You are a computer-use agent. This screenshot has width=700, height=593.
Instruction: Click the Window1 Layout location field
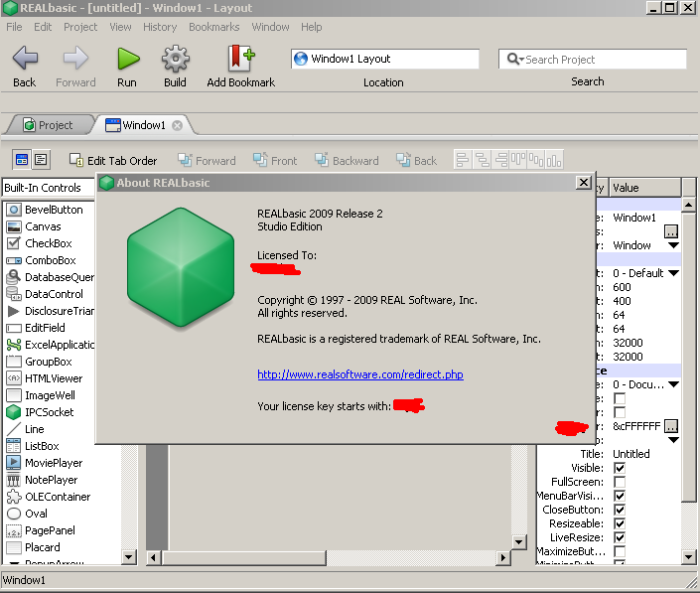385,59
